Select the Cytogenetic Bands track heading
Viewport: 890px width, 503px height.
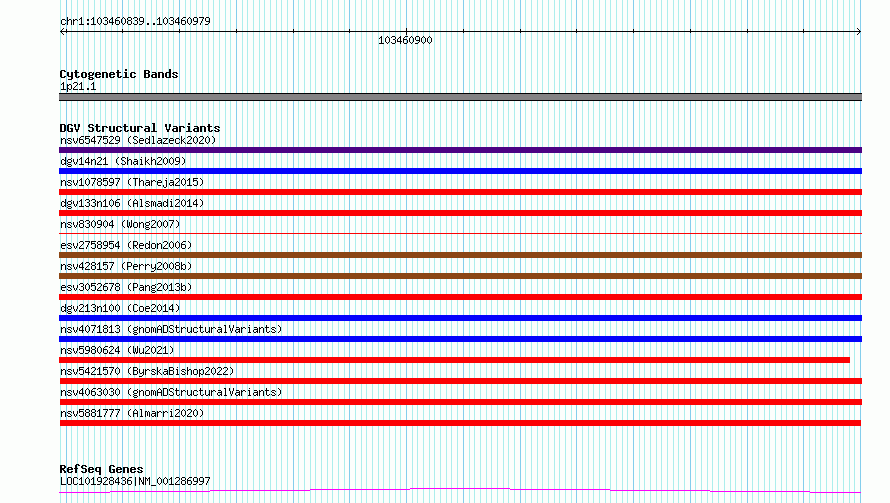coord(119,74)
